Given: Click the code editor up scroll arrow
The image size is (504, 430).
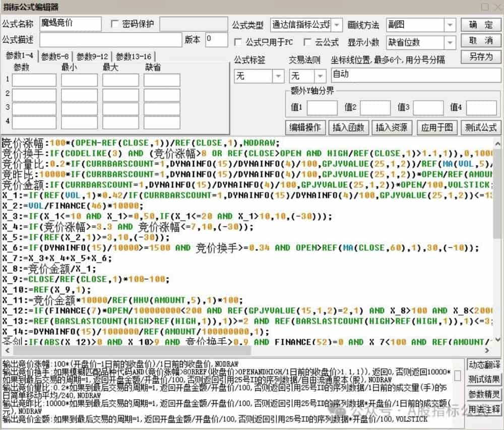Looking at the screenshot, I should [x=497, y=144].
